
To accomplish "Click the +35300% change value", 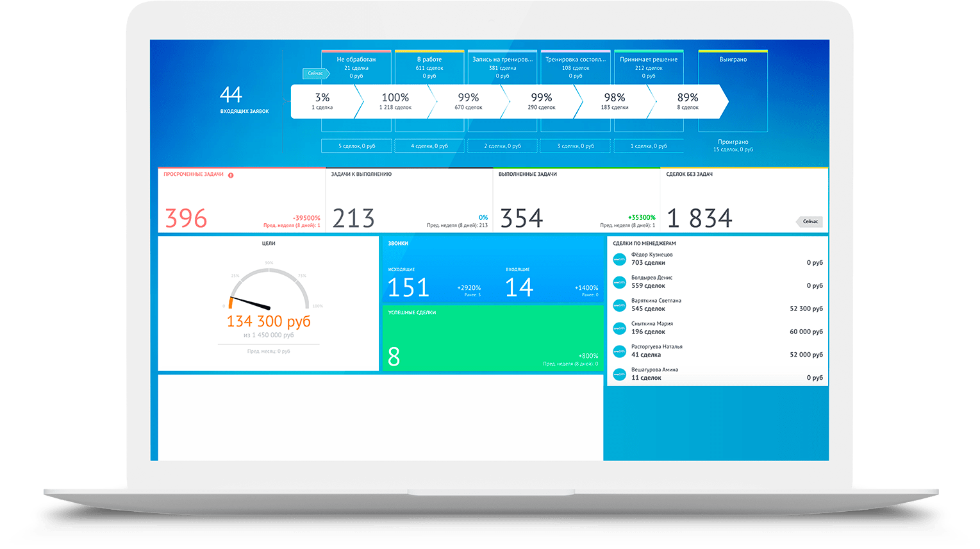I will point(642,218).
